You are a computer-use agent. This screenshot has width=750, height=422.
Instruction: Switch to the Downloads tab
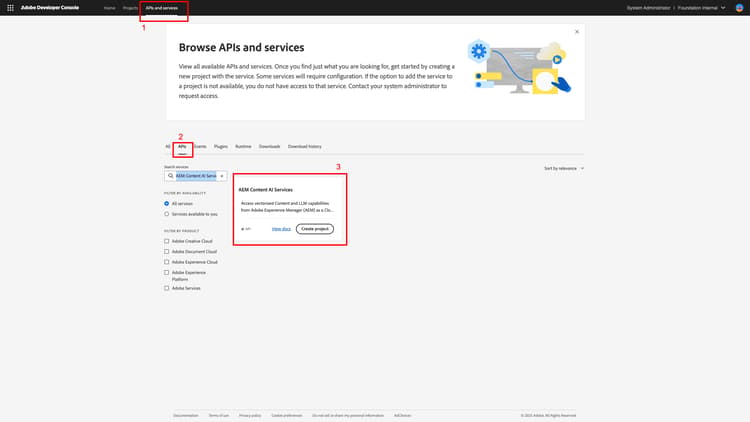269,146
